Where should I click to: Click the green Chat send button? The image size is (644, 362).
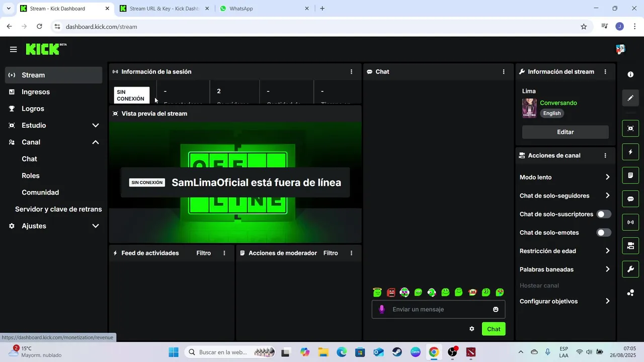click(494, 329)
